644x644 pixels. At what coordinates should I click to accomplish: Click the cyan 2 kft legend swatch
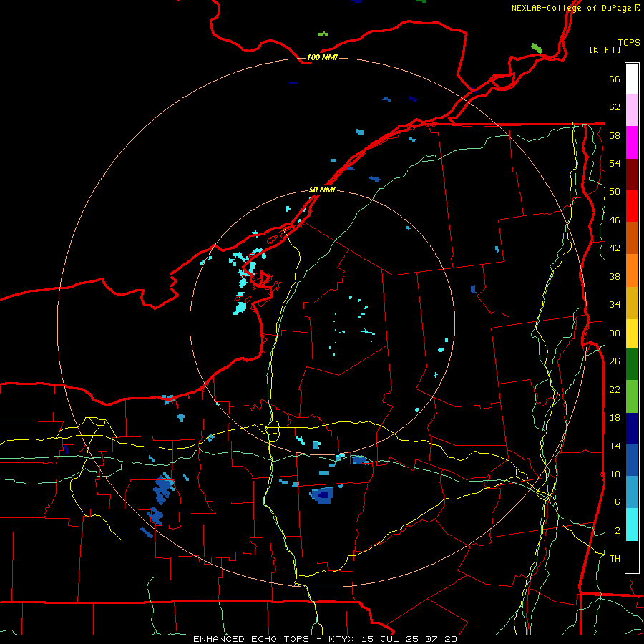click(632, 525)
